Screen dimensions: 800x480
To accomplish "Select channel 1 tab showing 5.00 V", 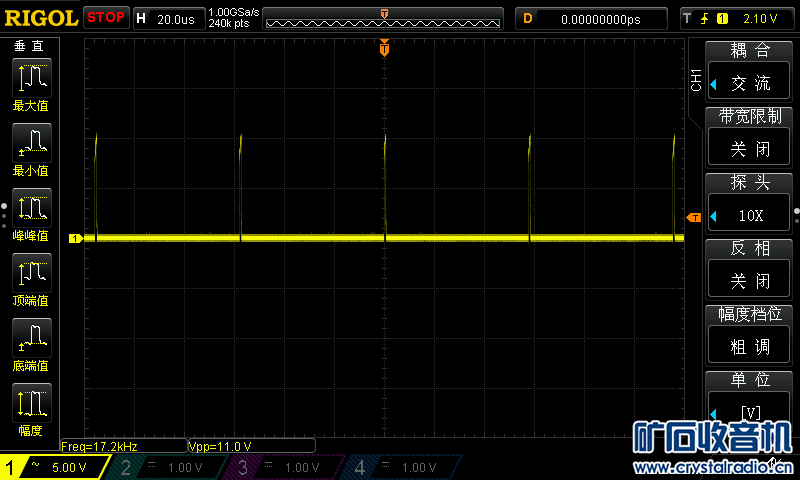I will pos(50,467).
